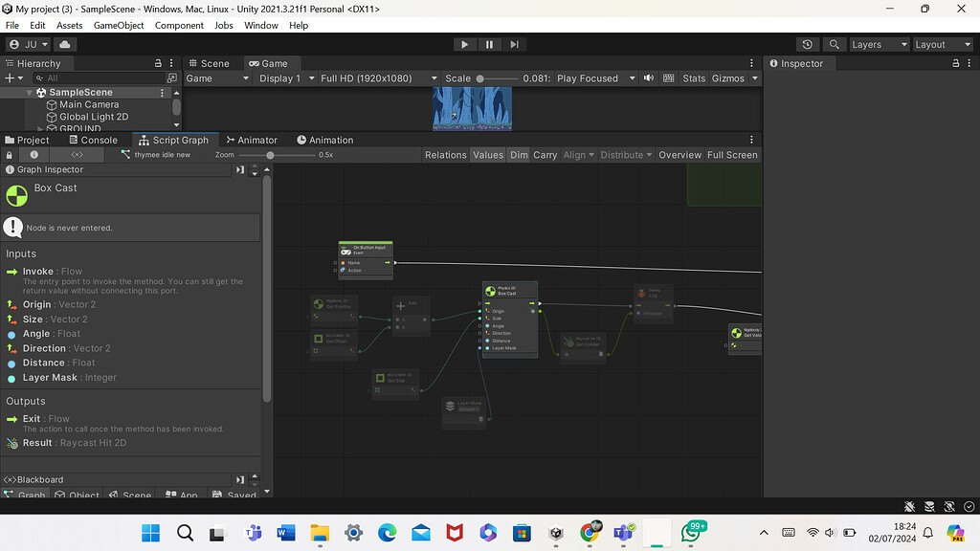The width and height of the screenshot is (980, 551).
Task: Toggle Dim mode in the Script Graph toolbar
Action: 520,154
